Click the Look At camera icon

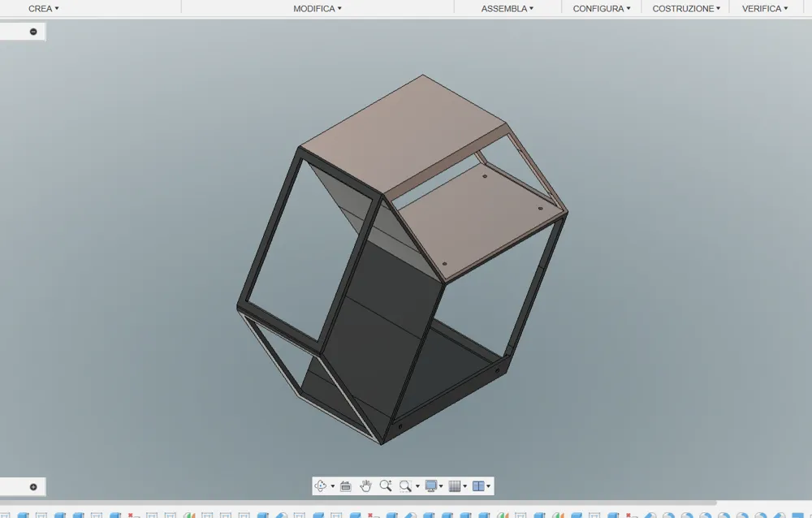(345, 486)
